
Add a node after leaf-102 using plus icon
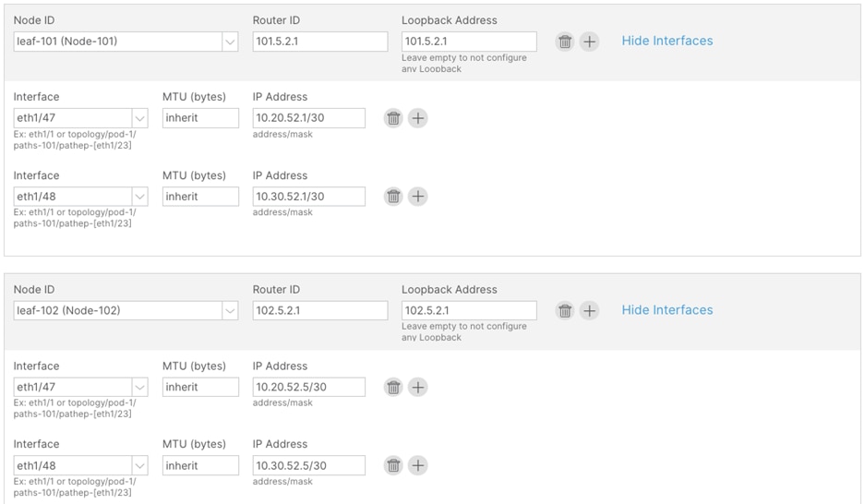[589, 310]
